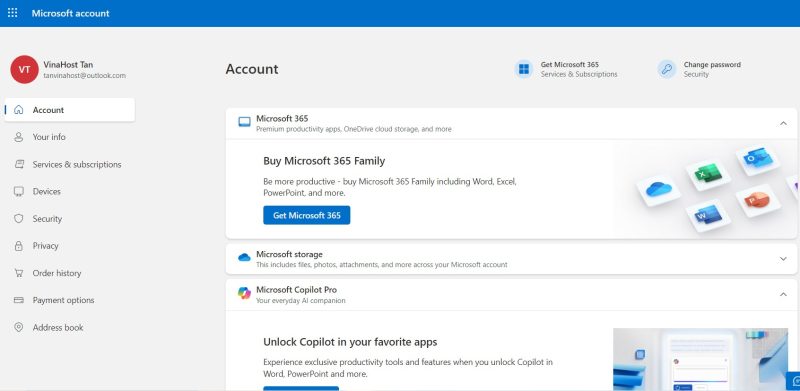800x391 pixels.
Task: Click the OneDrive tile in banner
Action: (659, 190)
